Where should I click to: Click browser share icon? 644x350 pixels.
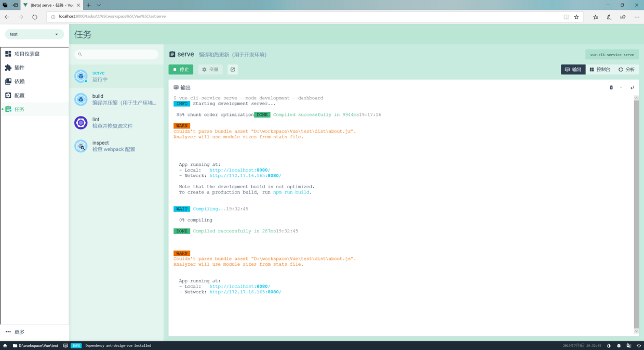(x=623, y=17)
